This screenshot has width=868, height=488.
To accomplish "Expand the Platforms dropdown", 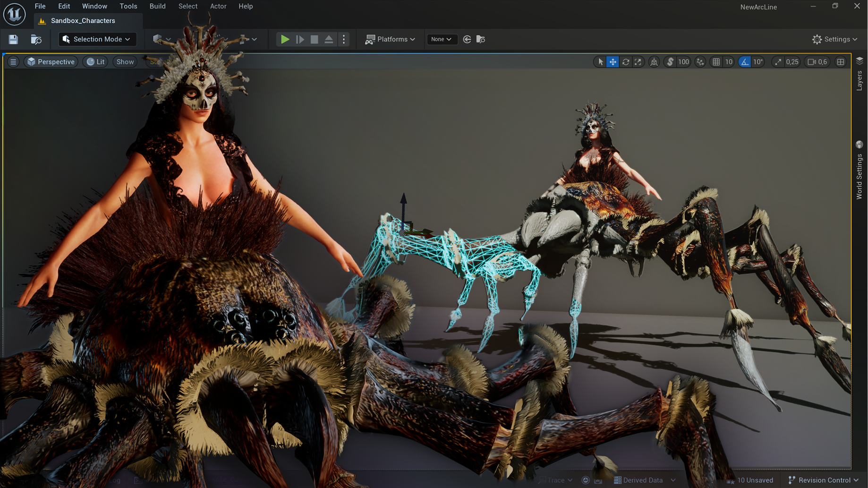I will coord(390,39).
